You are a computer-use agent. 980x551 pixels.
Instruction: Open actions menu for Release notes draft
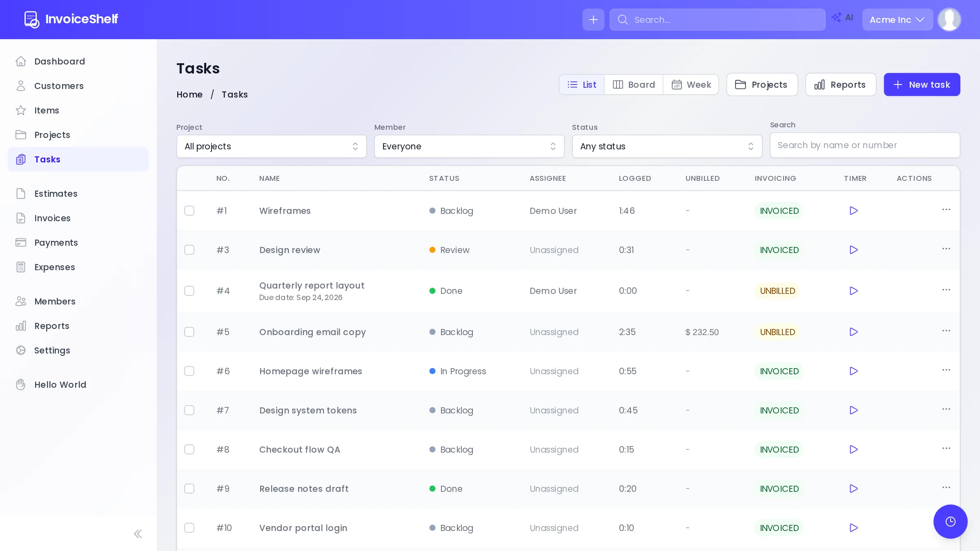(x=946, y=487)
